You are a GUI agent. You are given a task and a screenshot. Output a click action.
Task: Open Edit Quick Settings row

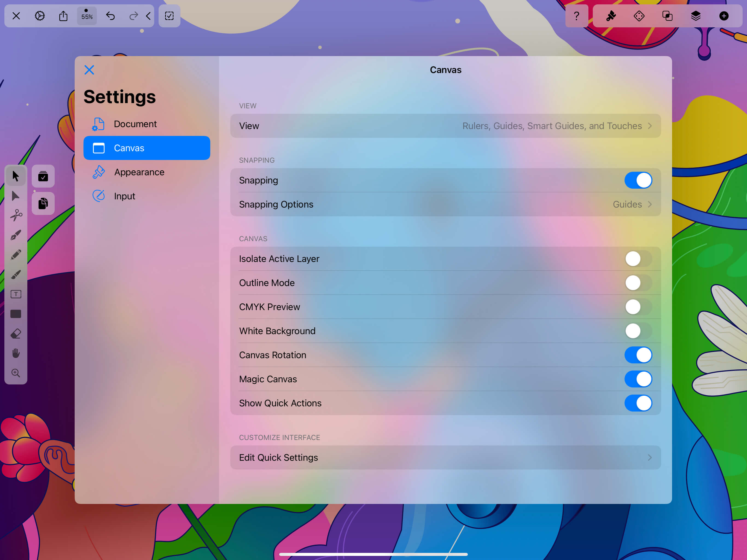tap(445, 457)
